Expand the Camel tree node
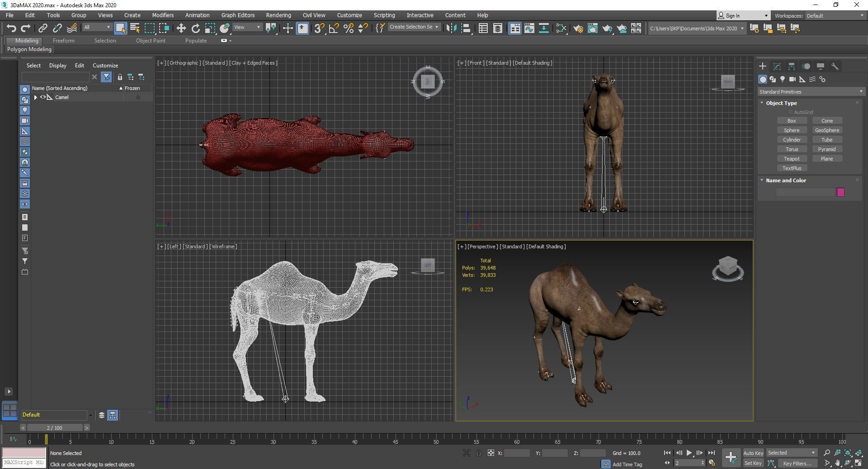The width and height of the screenshot is (868, 469). [x=35, y=97]
